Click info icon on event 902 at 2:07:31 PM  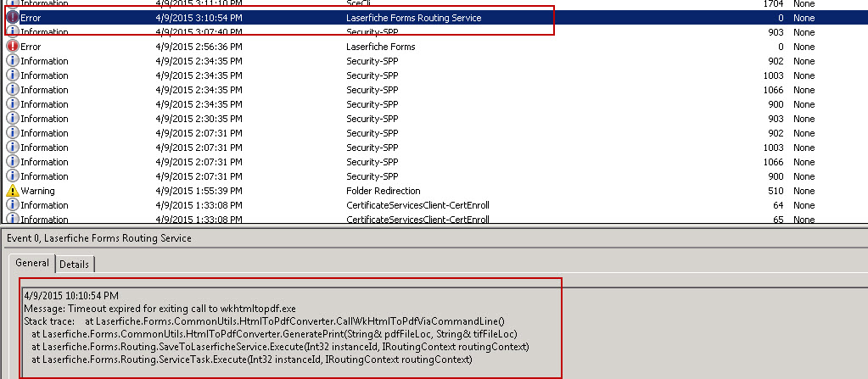tap(12, 133)
